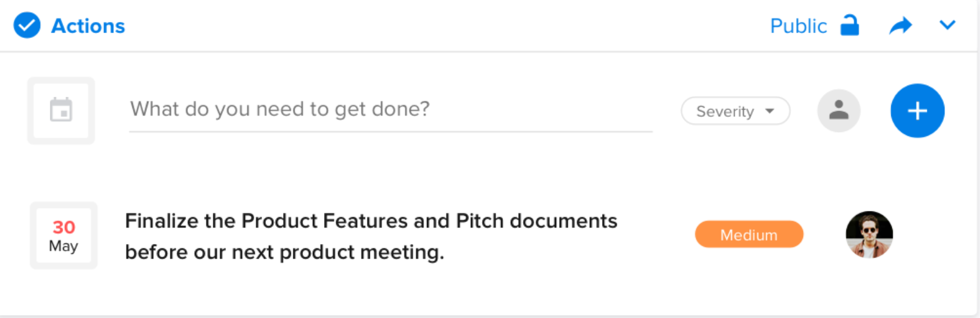980x318 pixels.
Task: Click the blue checkmark Actions icon
Action: tap(27, 26)
